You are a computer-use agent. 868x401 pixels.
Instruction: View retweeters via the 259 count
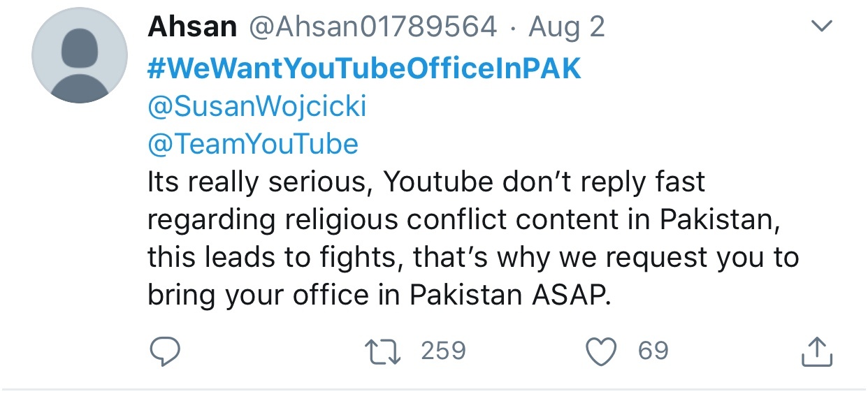coord(443,350)
